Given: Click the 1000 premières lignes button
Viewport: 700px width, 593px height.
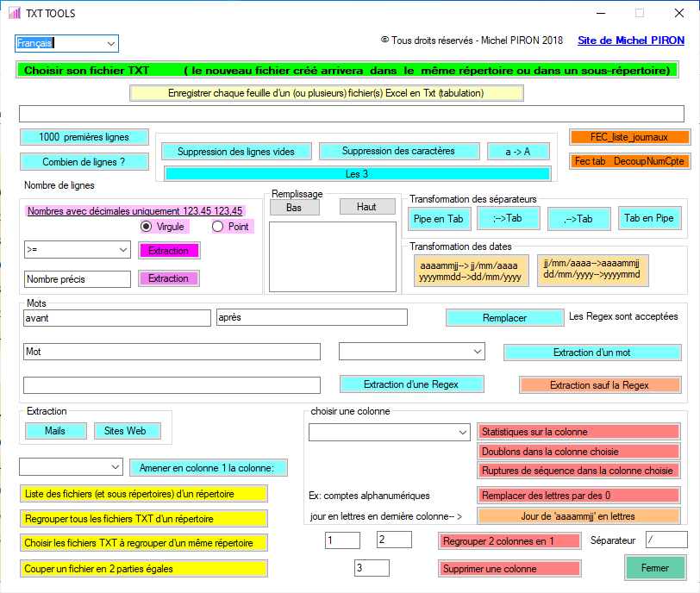Looking at the screenshot, I should 84,137.
